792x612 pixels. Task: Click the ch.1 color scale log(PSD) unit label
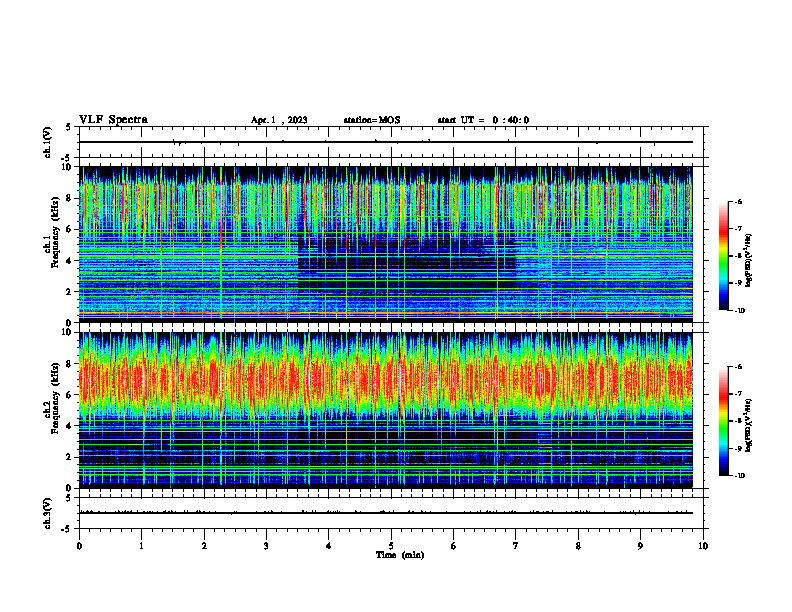pyautogui.click(x=749, y=260)
